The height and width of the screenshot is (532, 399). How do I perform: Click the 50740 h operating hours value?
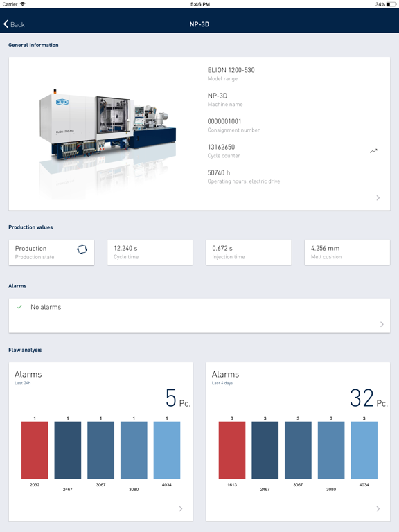pos(218,172)
